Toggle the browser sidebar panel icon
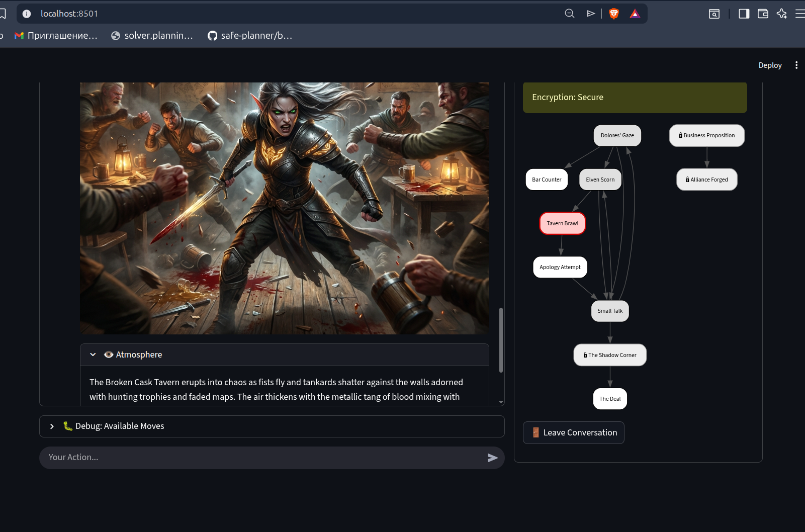The height and width of the screenshot is (532, 805). tap(744, 14)
